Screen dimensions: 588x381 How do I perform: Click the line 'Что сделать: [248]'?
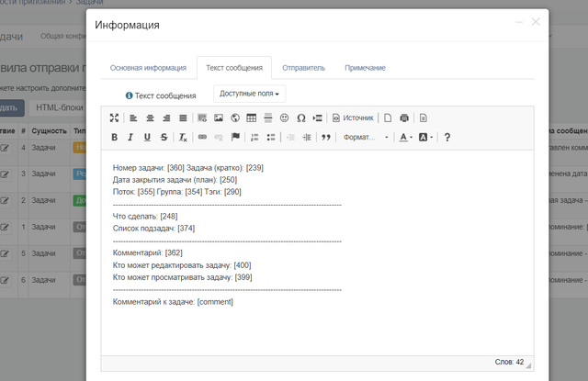tap(145, 216)
